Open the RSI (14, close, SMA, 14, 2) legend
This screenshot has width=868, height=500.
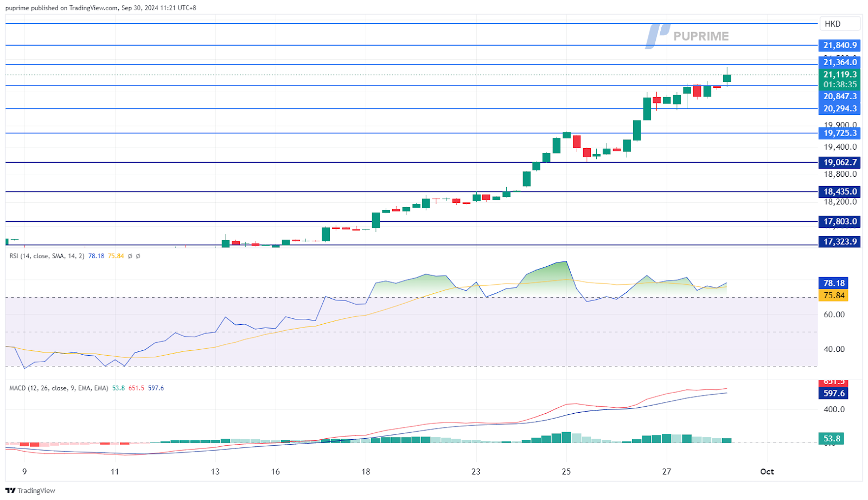point(47,256)
